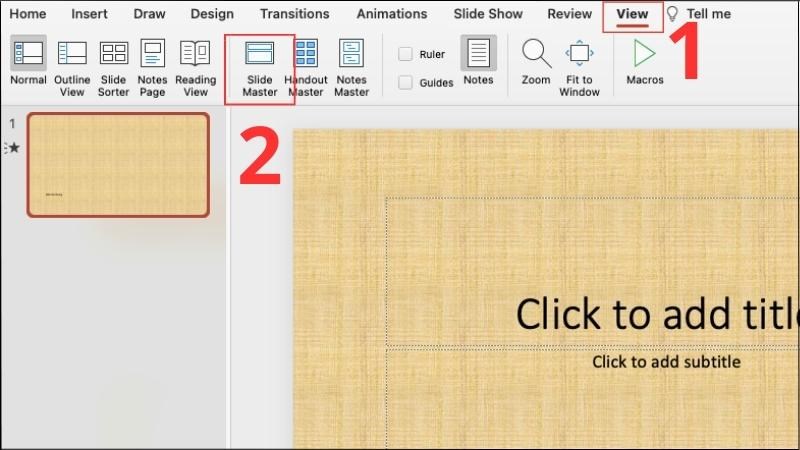The height and width of the screenshot is (450, 800).
Task: Open the Handout Master view
Action: [306, 68]
